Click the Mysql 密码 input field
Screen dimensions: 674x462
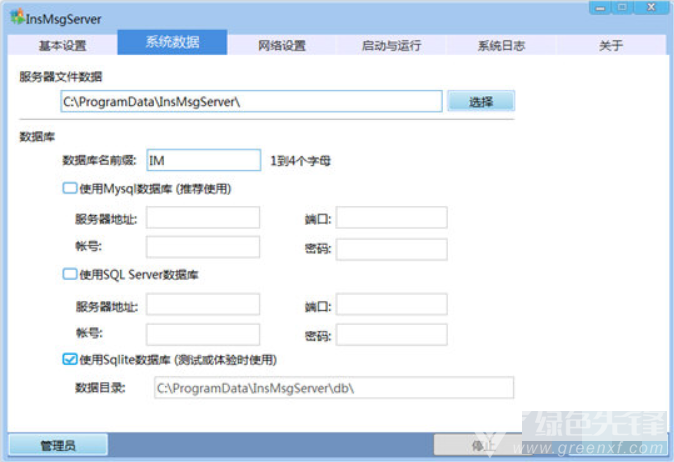tap(391, 248)
